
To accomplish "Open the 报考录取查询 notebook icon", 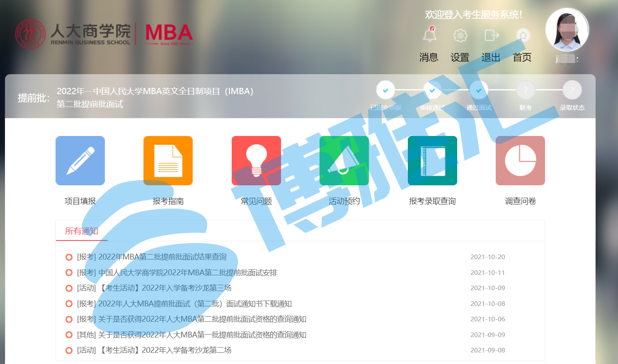I will tap(432, 160).
